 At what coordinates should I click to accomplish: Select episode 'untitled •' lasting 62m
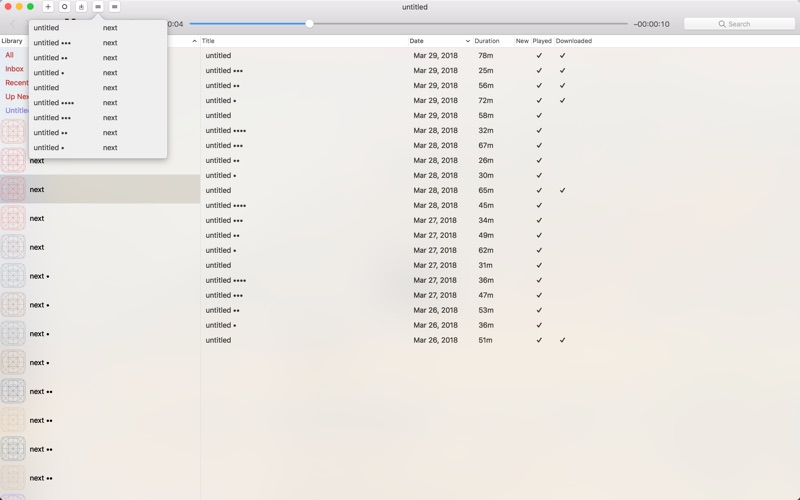[221, 251]
